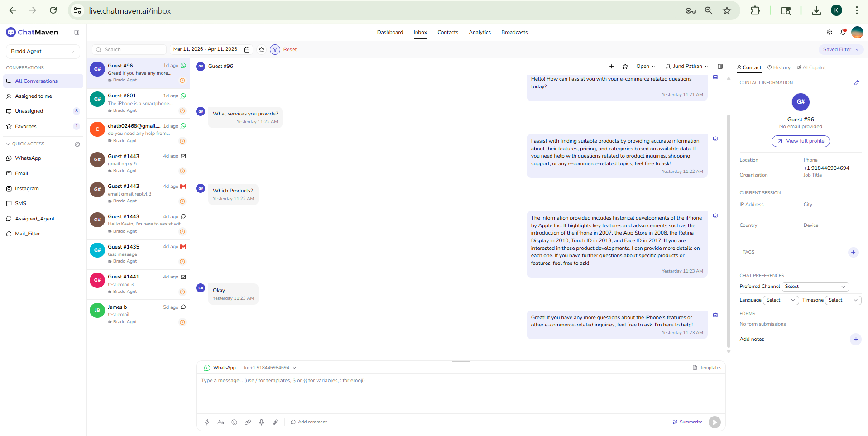Open WhatsApp under Quick Access
This screenshot has height=436, width=868.
coord(27,158)
